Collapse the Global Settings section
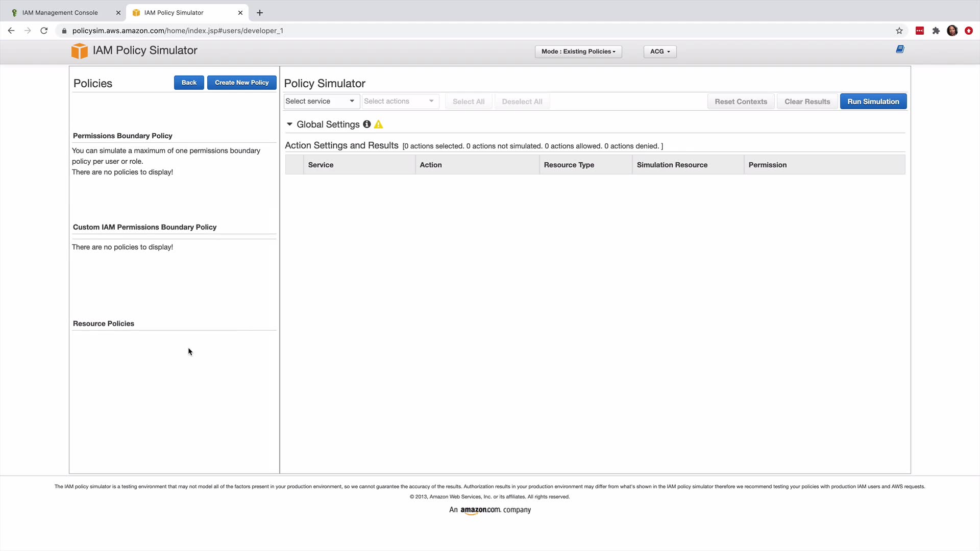The height and width of the screenshot is (551, 980). [x=289, y=124]
